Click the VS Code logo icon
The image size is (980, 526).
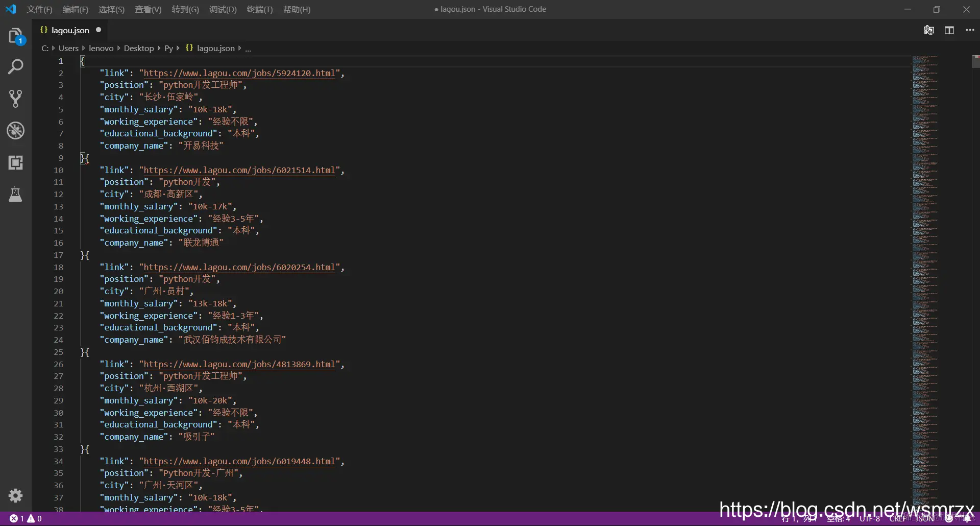11,9
